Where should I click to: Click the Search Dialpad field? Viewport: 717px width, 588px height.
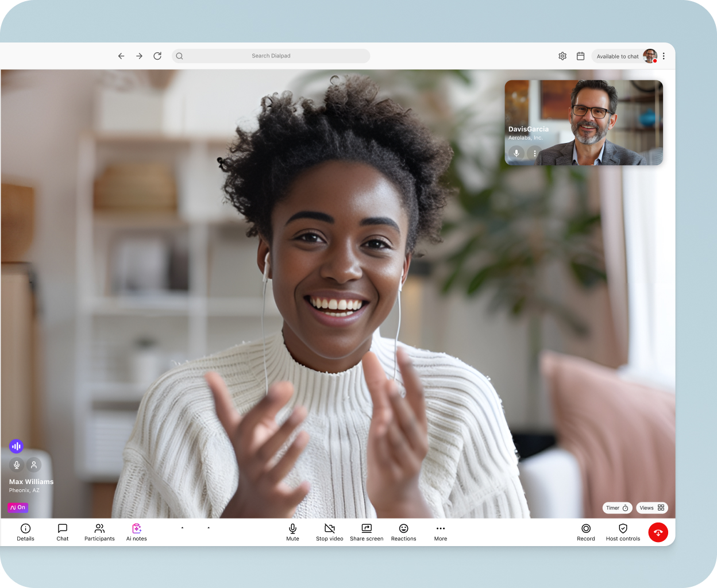[271, 56]
